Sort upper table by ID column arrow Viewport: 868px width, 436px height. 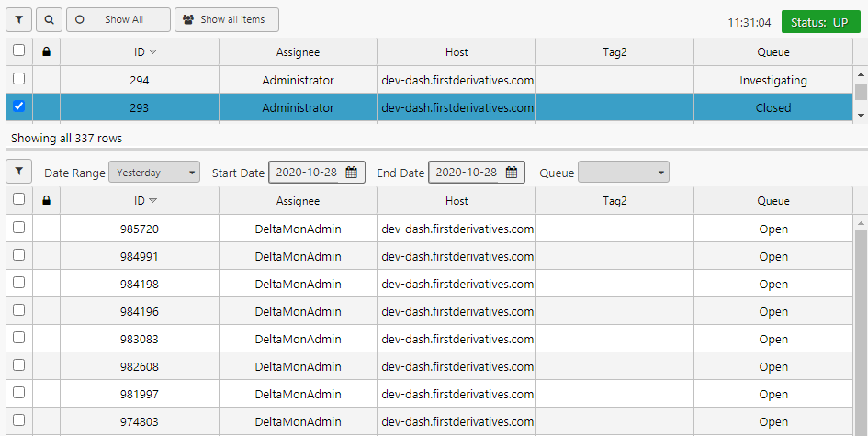click(x=153, y=52)
